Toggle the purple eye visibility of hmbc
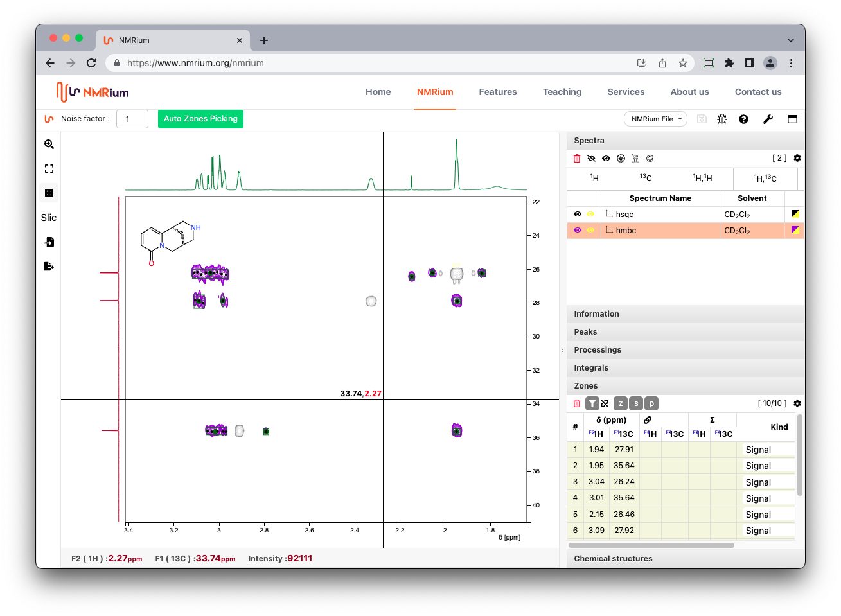This screenshot has width=841, height=616. 578,230
